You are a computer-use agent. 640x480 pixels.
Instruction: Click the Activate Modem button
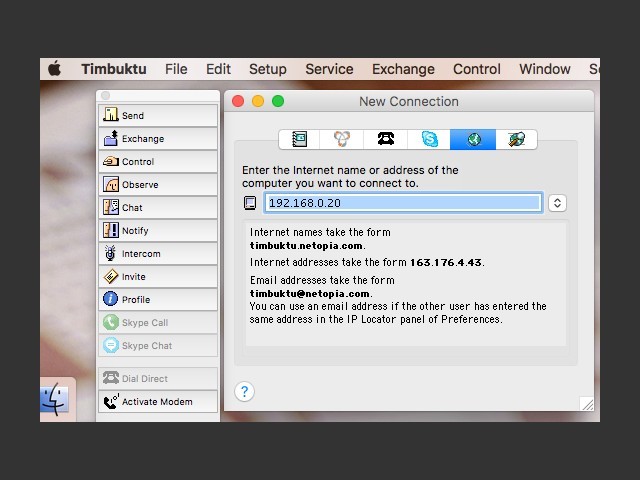click(x=158, y=402)
